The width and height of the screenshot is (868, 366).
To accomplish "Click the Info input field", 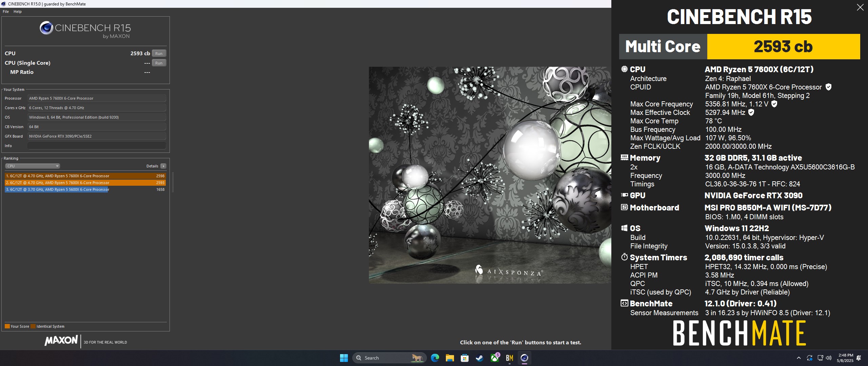I will [97, 146].
